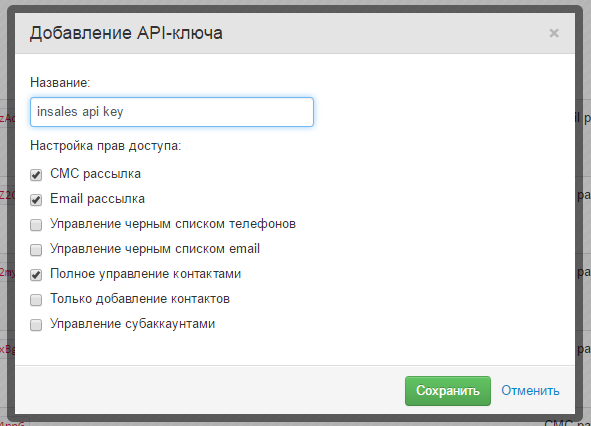Uncheck the Email рассылка checkbox
Viewport: 591px width, 426px height.
pos(36,200)
